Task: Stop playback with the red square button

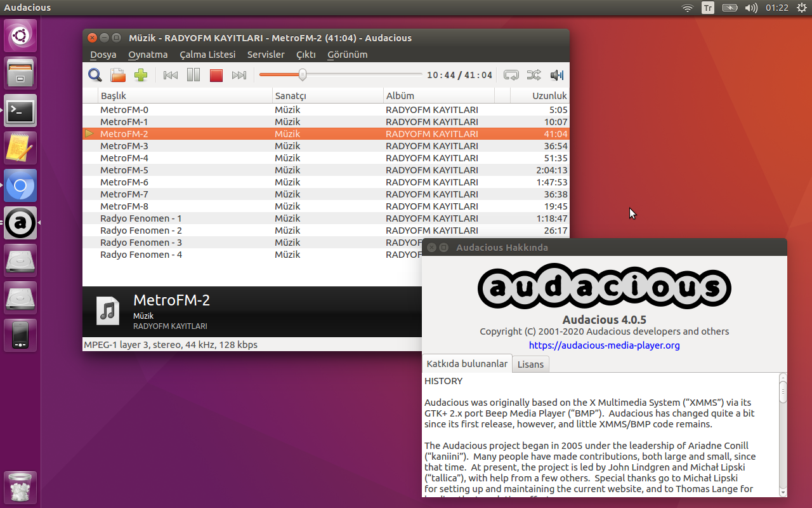Action: pyautogui.click(x=216, y=76)
